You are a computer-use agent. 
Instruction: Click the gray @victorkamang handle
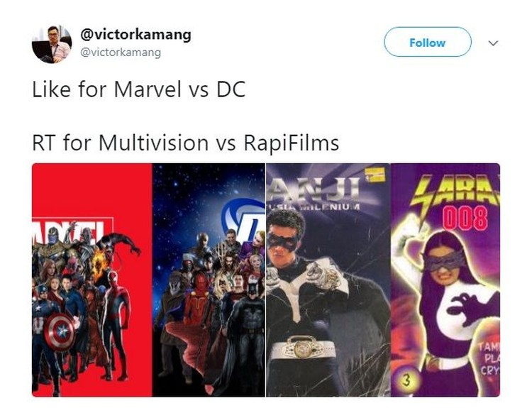(x=121, y=53)
